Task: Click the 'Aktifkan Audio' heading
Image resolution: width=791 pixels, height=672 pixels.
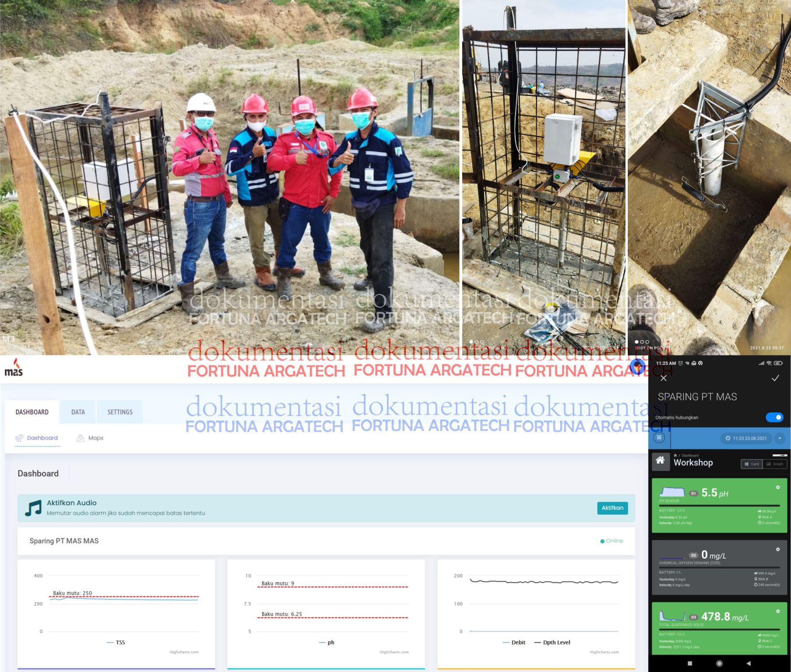Action: coord(72,503)
